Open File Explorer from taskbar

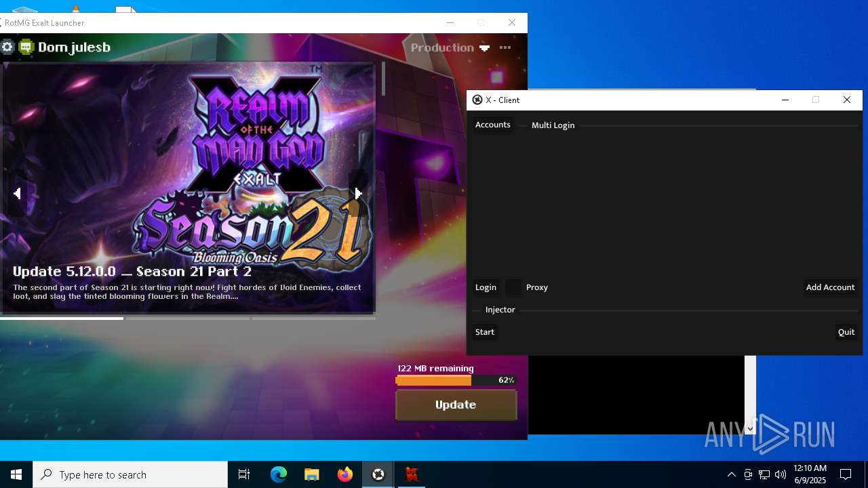pyautogui.click(x=311, y=474)
